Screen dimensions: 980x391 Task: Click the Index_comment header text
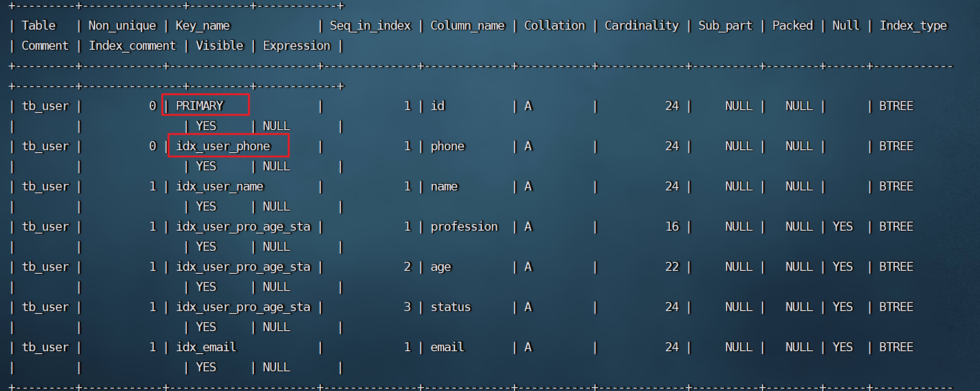click(132, 46)
